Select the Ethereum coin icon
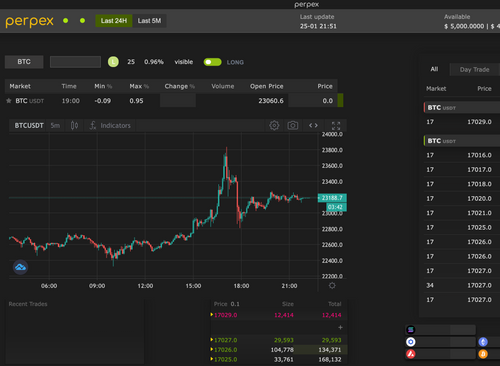 (483, 342)
